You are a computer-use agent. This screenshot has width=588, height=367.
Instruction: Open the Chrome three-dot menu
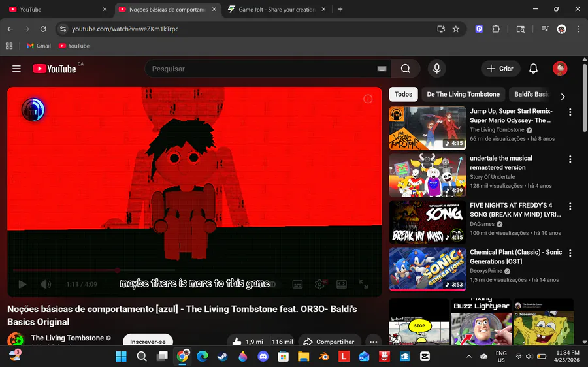(578, 29)
